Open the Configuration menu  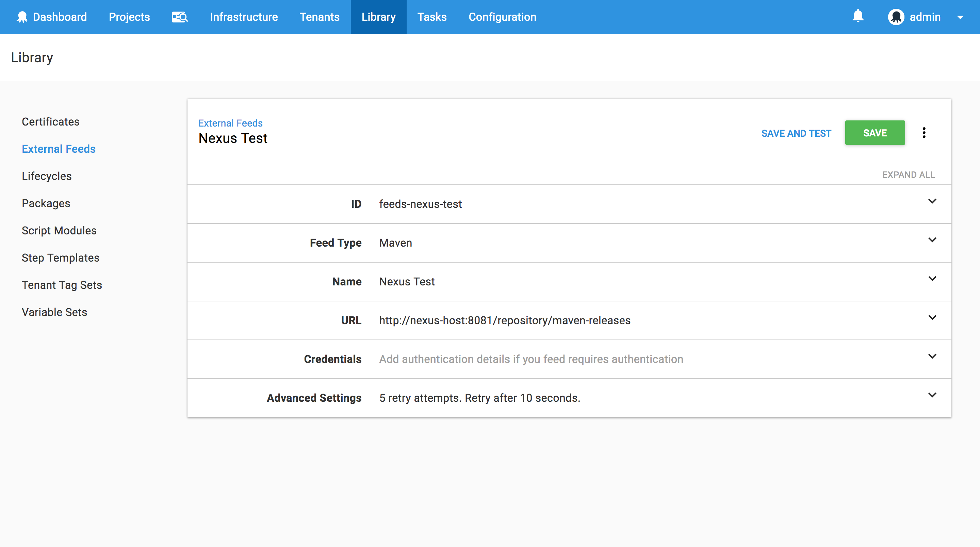point(502,17)
